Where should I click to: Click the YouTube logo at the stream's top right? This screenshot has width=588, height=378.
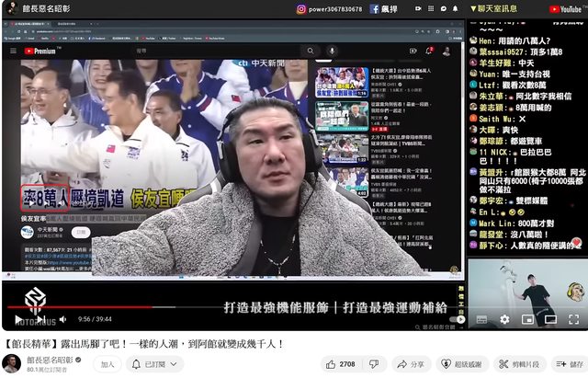[566, 9]
